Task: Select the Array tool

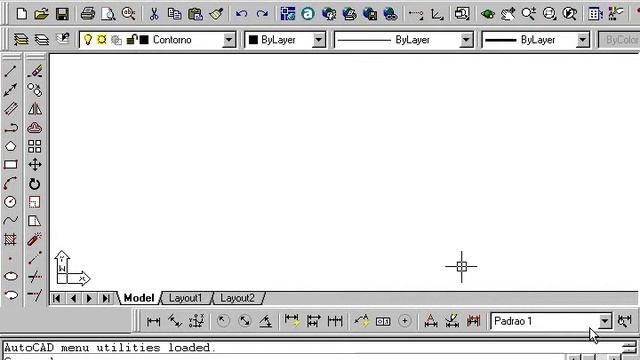Action: [x=35, y=146]
